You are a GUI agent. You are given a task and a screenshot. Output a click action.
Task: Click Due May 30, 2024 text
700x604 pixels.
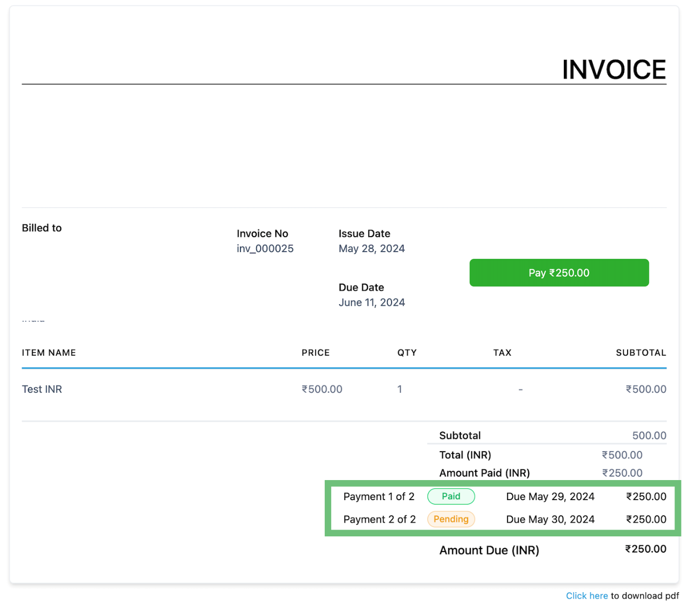[551, 520]
